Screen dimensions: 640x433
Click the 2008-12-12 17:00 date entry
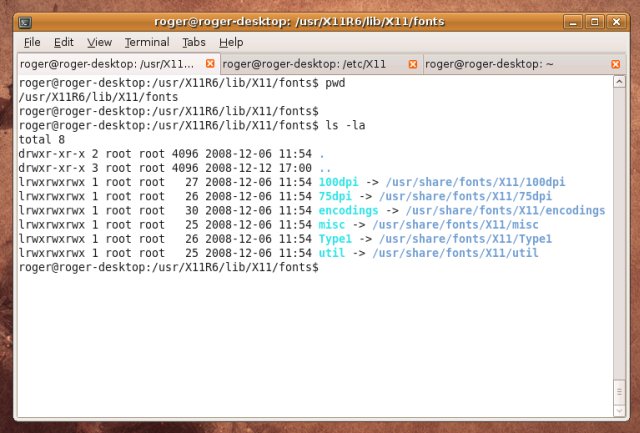[x=258, y=168]
